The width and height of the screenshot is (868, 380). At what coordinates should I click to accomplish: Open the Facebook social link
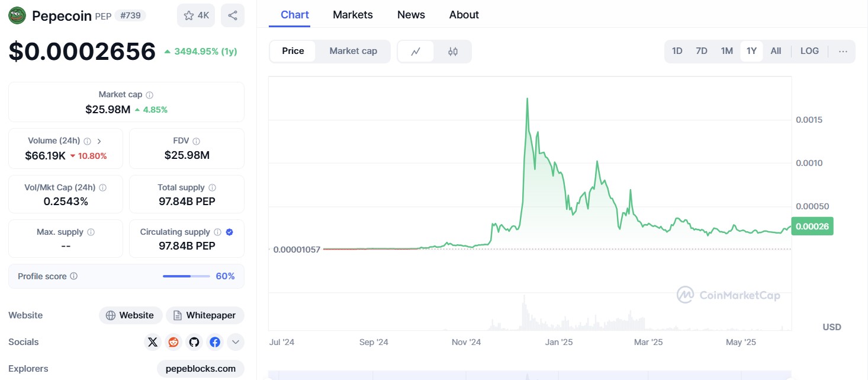214,342
